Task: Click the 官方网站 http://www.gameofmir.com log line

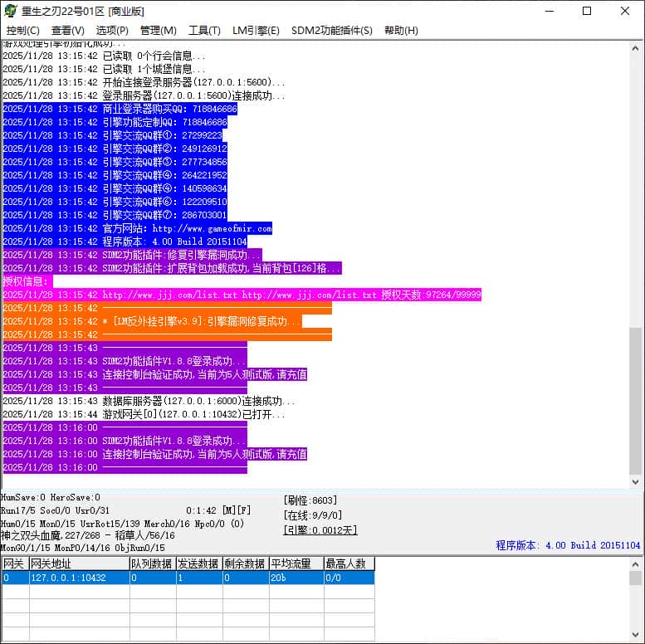Action: 138,228
